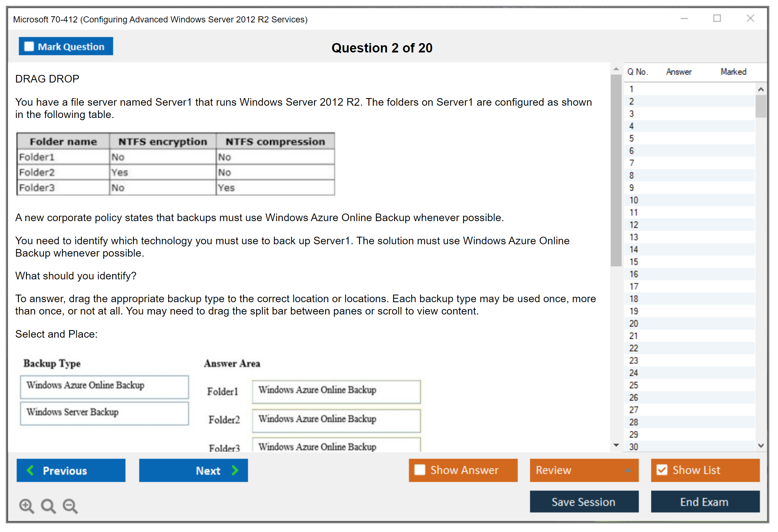This screenshot has width=778, height=532.
Task: Click question list scroll down arrow
Action: click(x=761, y=446)
